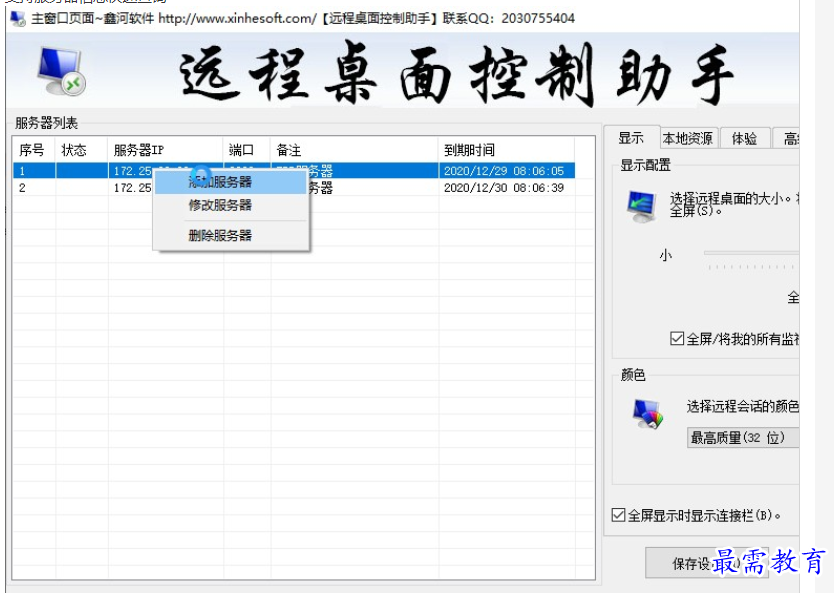This screenshot has height=593, width=834.
Task: Click the 服务器IP column header
Action: tap(165, 151)
